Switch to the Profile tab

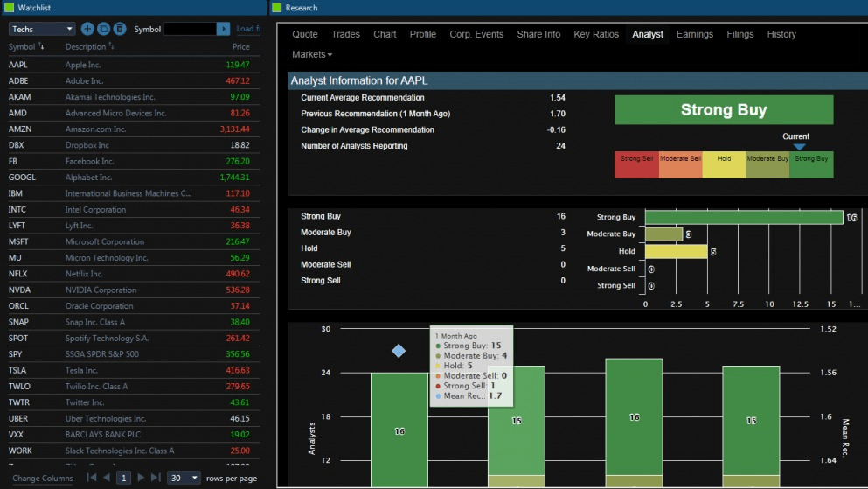[423, 34]
